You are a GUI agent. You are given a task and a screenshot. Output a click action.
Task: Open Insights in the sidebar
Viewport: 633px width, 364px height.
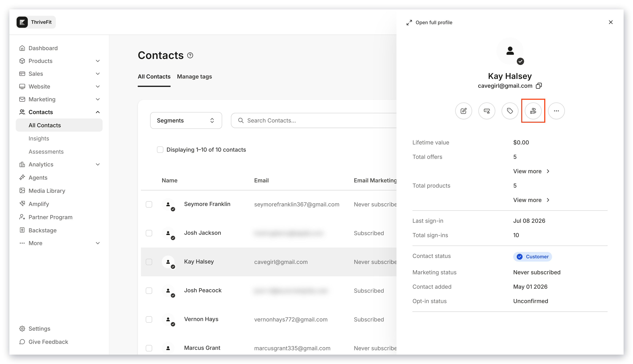[39, 138]
